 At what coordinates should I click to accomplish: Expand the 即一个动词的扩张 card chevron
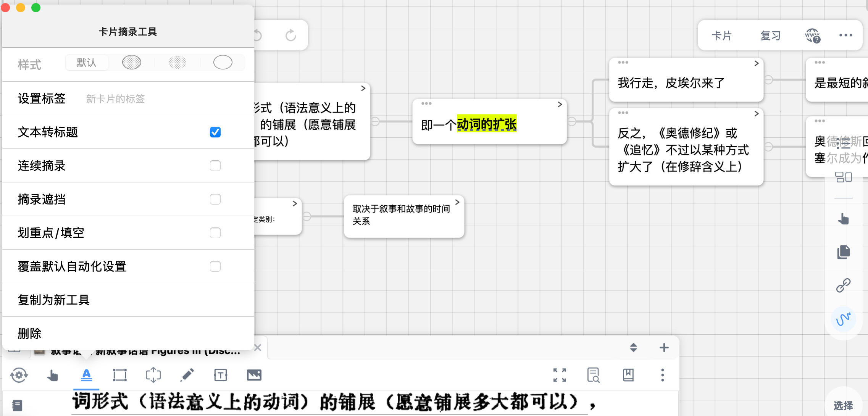pyautogui.click(x=560, y=104)
